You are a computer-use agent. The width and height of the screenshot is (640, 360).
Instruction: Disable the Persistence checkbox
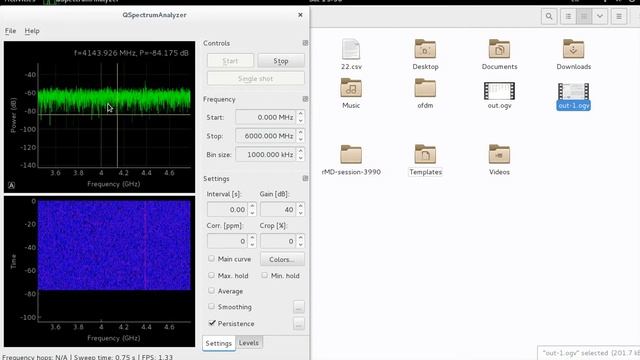[212, 323]
